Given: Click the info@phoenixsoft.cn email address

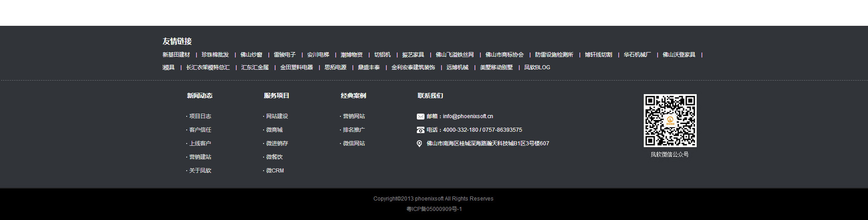Looking at the screenshot, I should point(468,116).
